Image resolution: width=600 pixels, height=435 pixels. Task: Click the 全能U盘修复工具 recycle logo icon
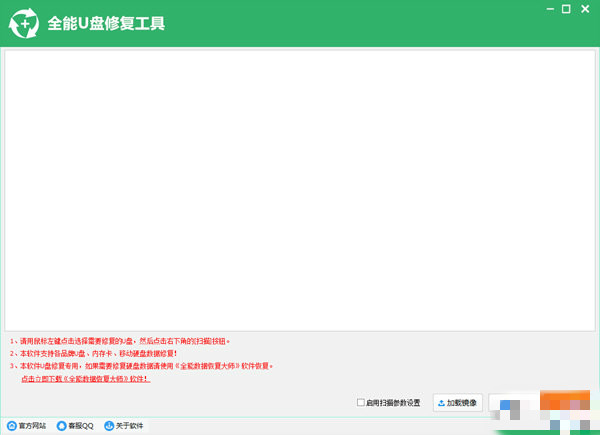tap(24, 23)
